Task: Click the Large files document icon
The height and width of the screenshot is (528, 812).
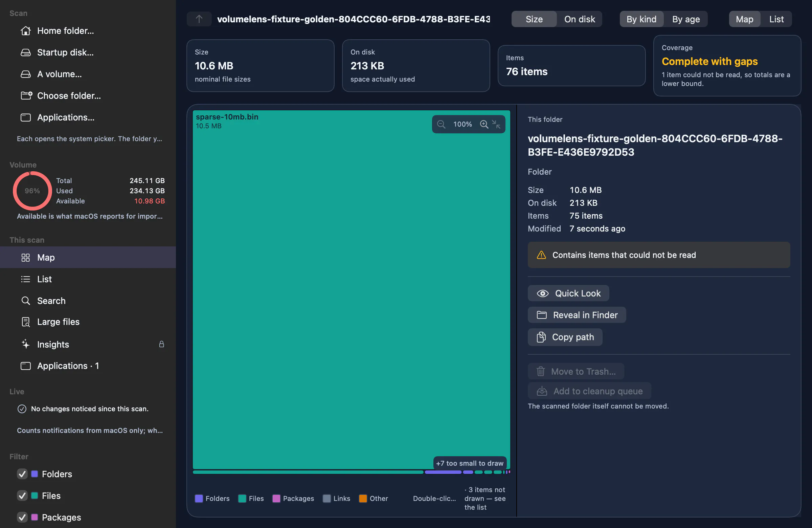Action: coord(26,322)
